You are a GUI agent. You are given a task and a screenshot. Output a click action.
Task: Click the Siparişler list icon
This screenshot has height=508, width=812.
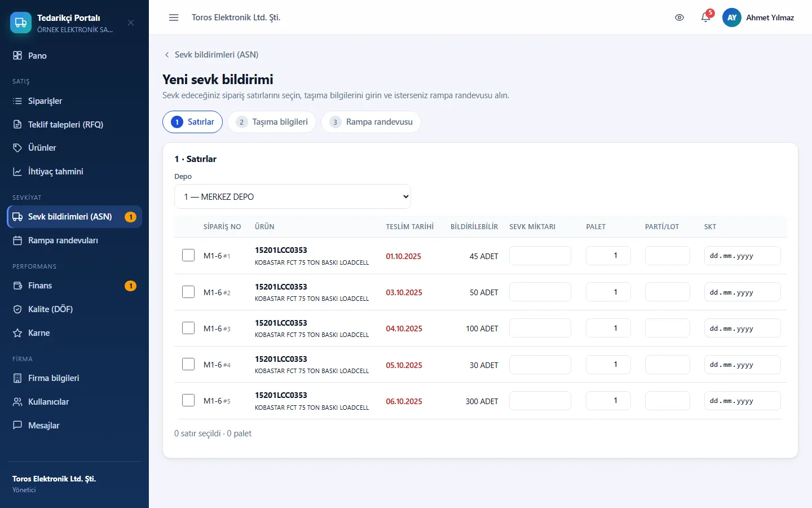[x=17, y=101]
